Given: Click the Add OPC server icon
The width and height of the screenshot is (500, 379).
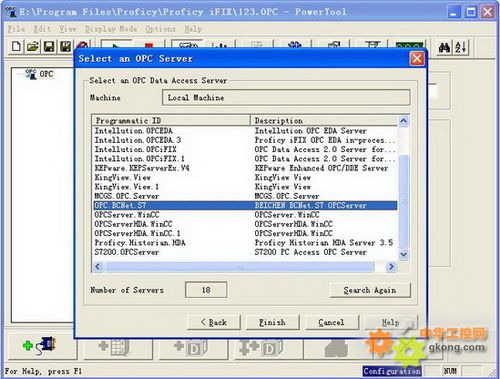Looking at the screenshot, I should [40, 345].
